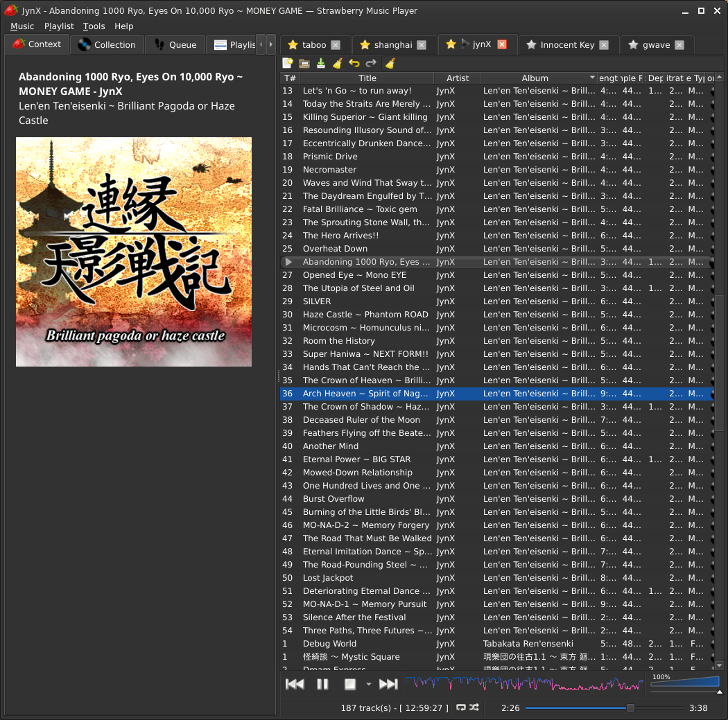
Task: Click the clear playlist broom icon
Action: pyautogui.click(x=338, y=63)
